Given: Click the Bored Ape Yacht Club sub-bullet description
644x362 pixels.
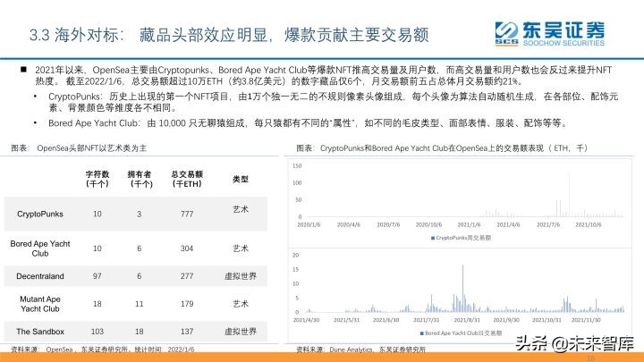Looking at the screenshot, I should pos(308,123).
